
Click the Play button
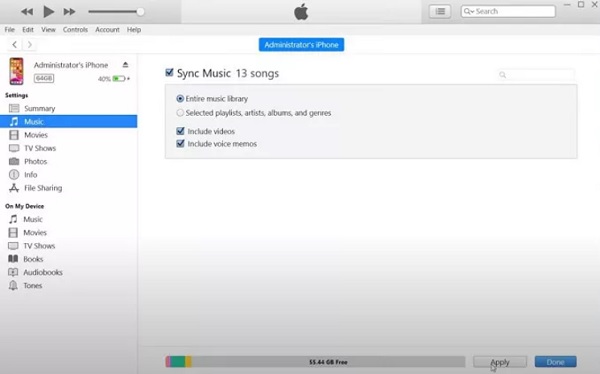tap(49, 11)
